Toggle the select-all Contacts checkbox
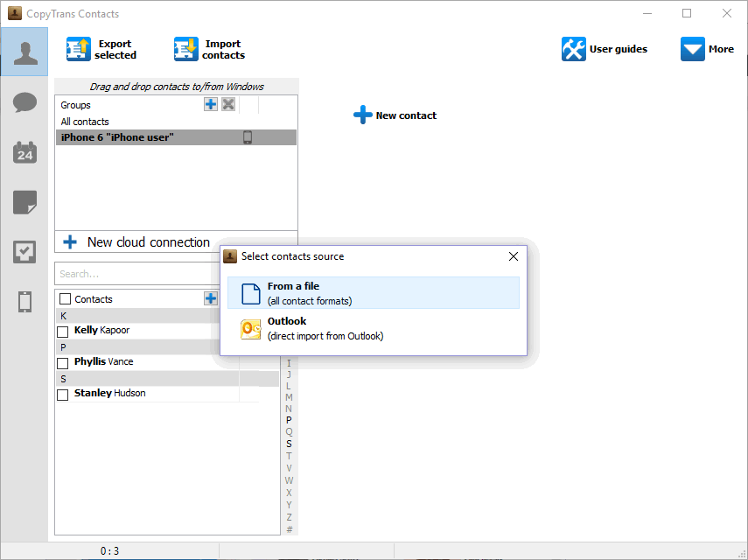Image resolution: width=748 pixels, height=560 pixels. pyautogui.click(x=65, y=299)
